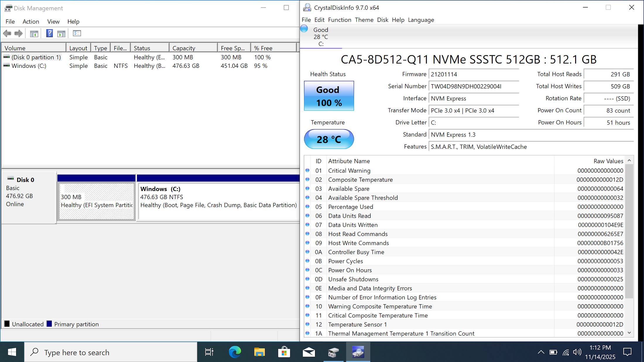Image resolution: width=644 pixels, height=362 pixels.
Task: Open the Function menu in CrystalDiskInfo
Action: coord(339,20)
